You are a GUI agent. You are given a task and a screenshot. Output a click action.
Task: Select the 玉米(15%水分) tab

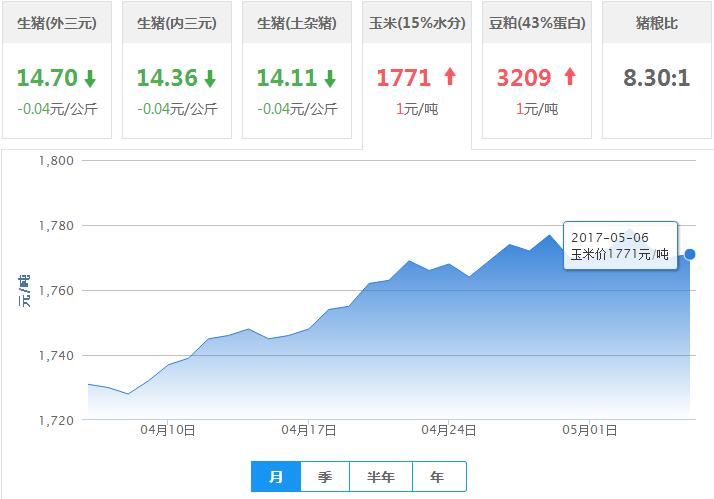417,75
